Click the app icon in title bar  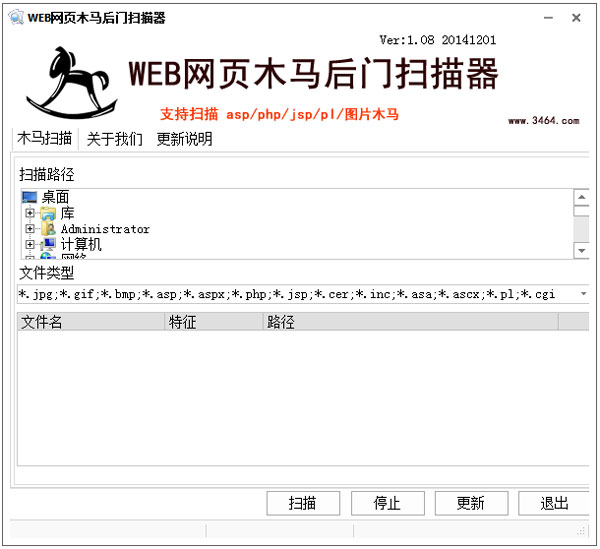point(15,17)
